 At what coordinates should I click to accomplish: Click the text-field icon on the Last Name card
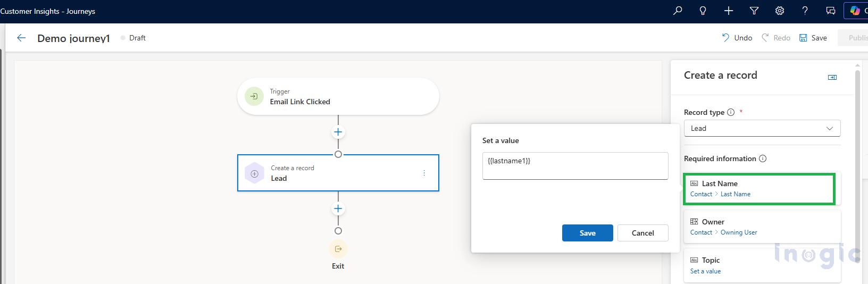(694, 183)
